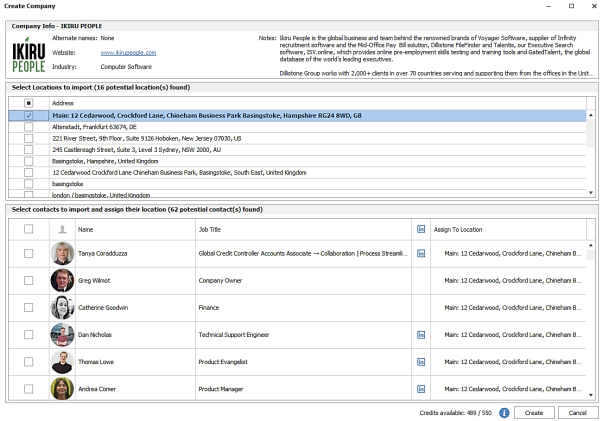Check the Basingstoke, Hampshire, United Kingdom location
The height and width of the screenshot is (421, 602).
(x=28, y=161)
